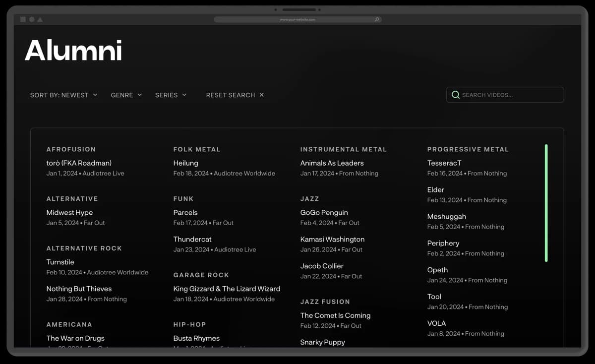The image size is (595, 364).
Task: Click the X icon next to Reset Search
Action: pos(262,95)
